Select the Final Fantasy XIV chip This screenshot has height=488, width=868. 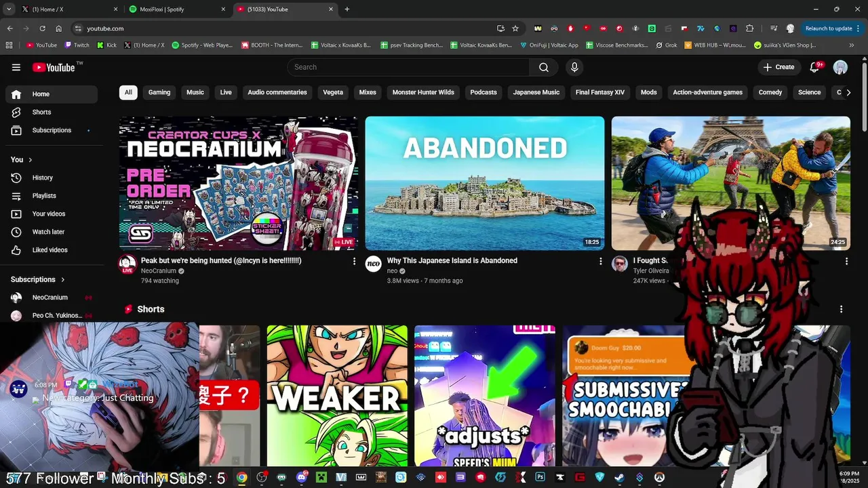click(x=600, y=92)
